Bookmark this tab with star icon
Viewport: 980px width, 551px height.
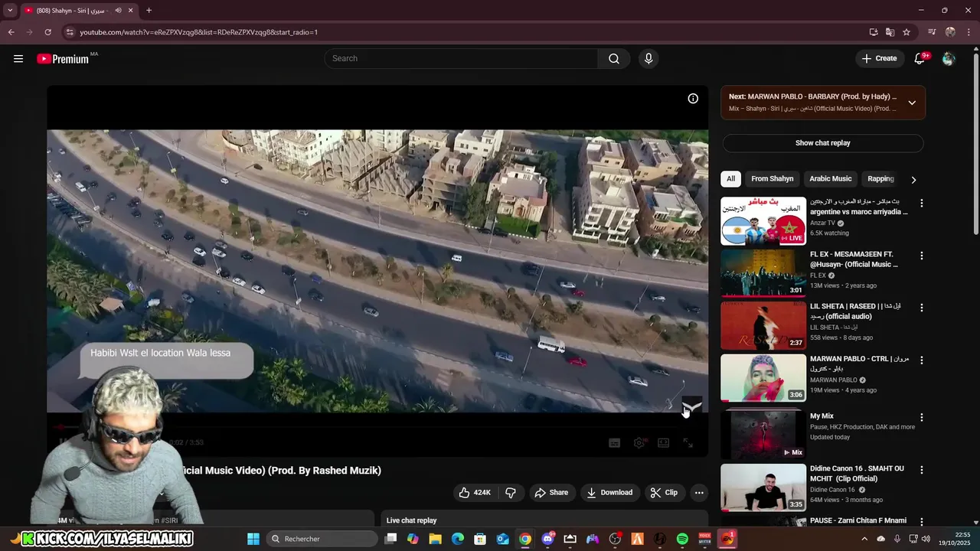(x=906, y=32)
